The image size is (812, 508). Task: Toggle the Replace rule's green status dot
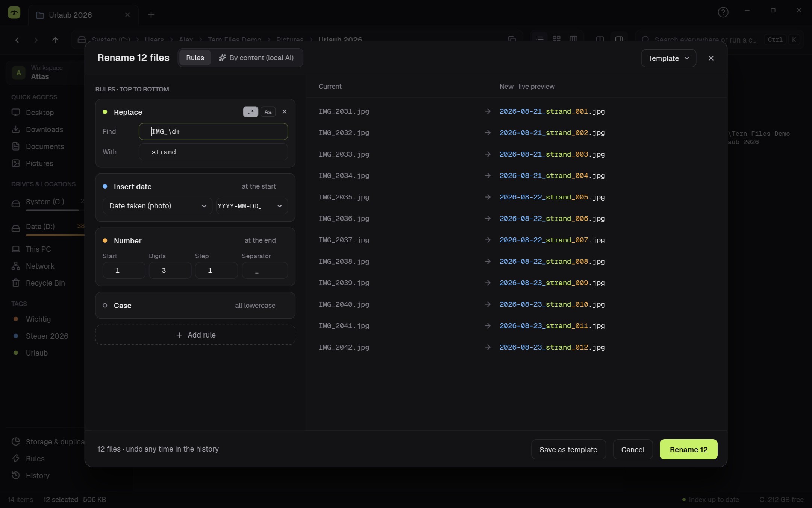[x=105, y=112]
